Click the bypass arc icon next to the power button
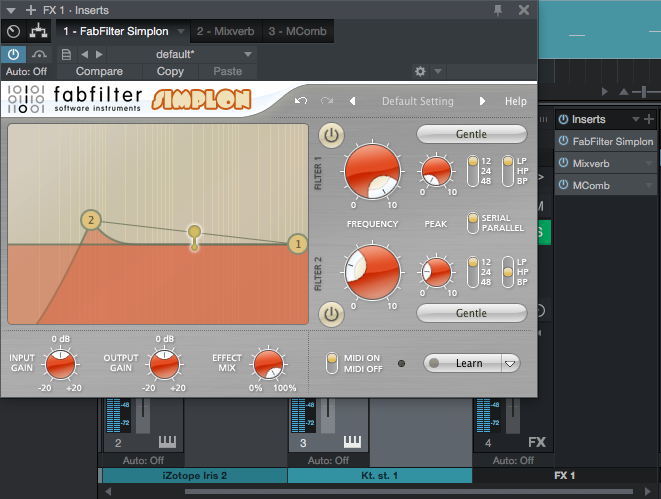 39,54
